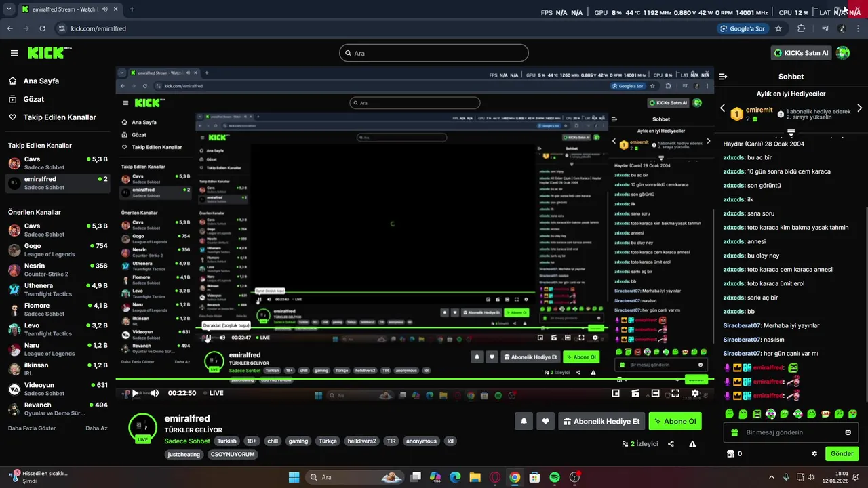Image resolution: width=868 pixels, height=488 pixels.
Task: Click Daha Fazla Göster in sidebar
Action: pyautogui.click(x=32, y=428)
